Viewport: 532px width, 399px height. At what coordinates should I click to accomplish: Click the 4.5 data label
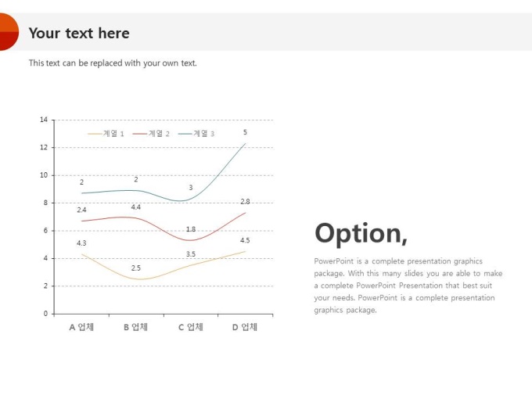point(245,240)
